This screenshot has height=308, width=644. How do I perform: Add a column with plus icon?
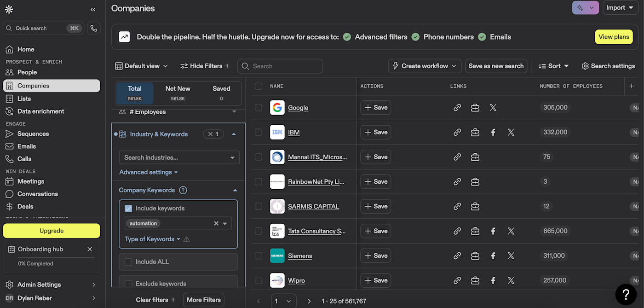pyautogui.click(x=632, y=86)
